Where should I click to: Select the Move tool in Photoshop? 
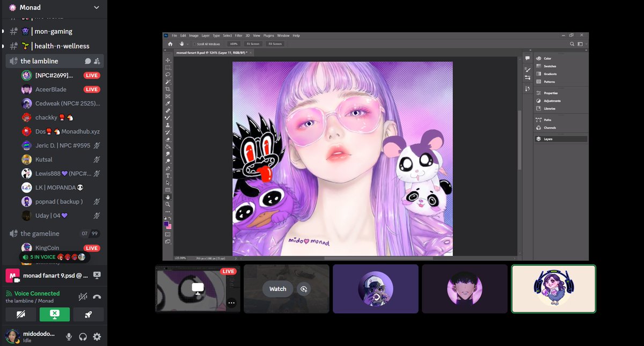click(x=168, y=60)
